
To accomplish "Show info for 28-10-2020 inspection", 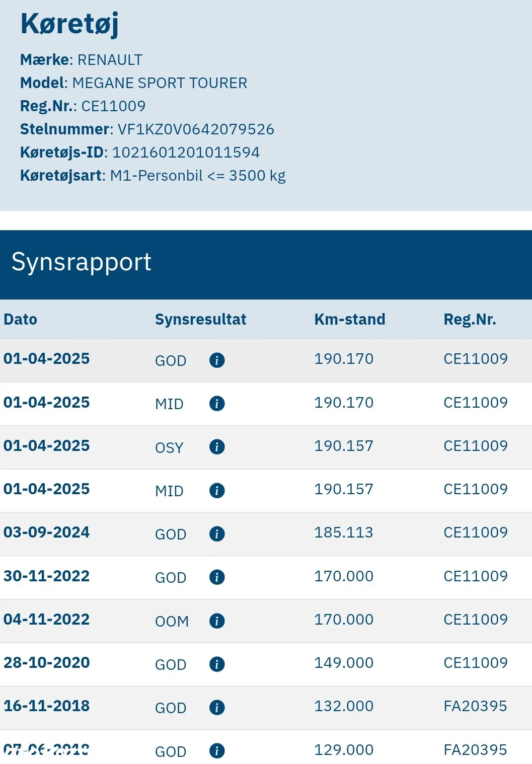I will pyautogui.click(x=217, y=664).
